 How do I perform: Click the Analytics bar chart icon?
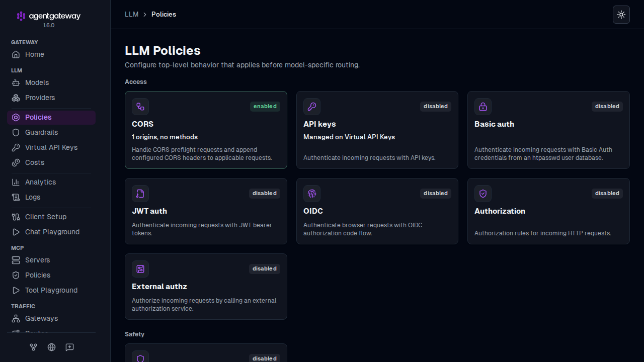point(16,182)
